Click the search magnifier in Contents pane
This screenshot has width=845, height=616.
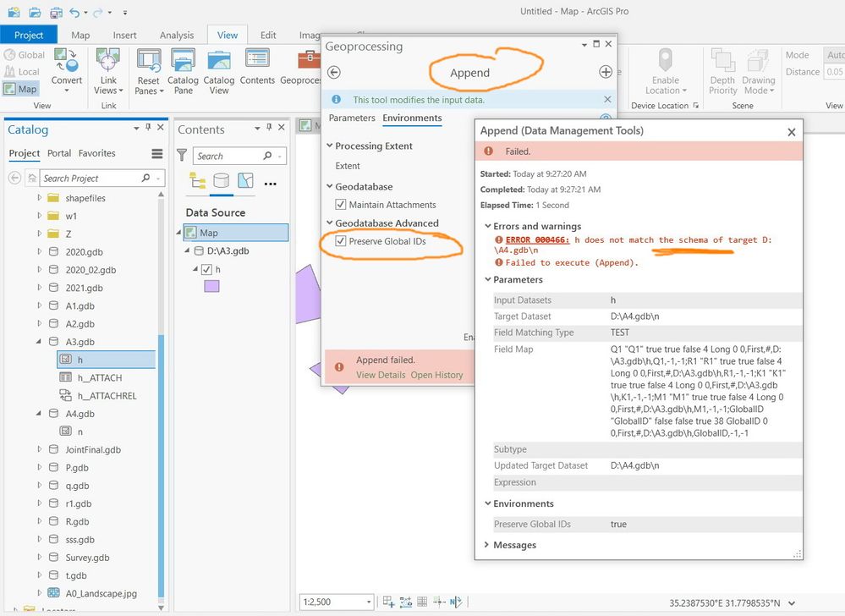pos(267,156)
